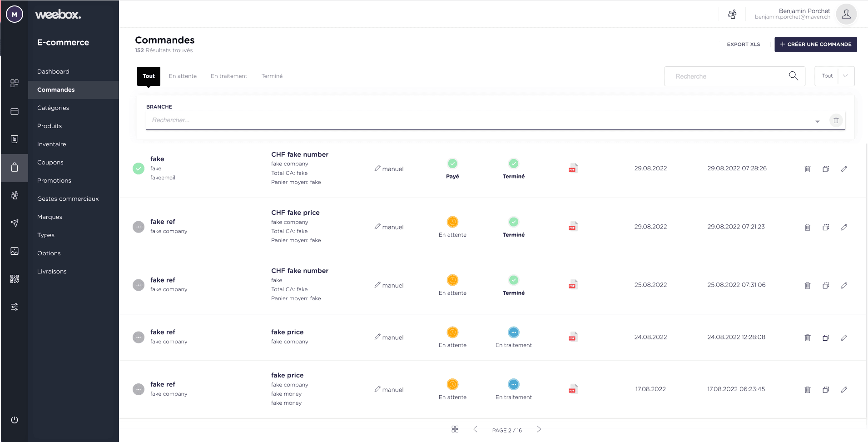Viewport: 868px width, 442px height.
Task: Open the PDF document for the Payé order
Action: 573,168
